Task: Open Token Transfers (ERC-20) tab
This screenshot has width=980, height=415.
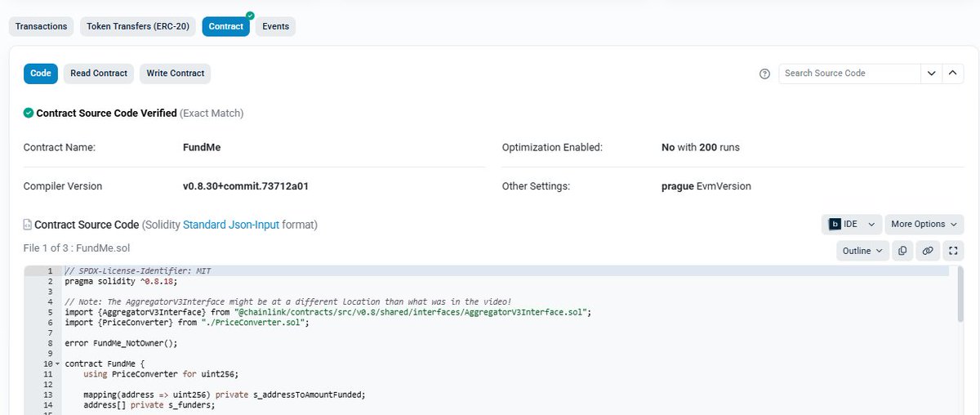Action: 138,27
